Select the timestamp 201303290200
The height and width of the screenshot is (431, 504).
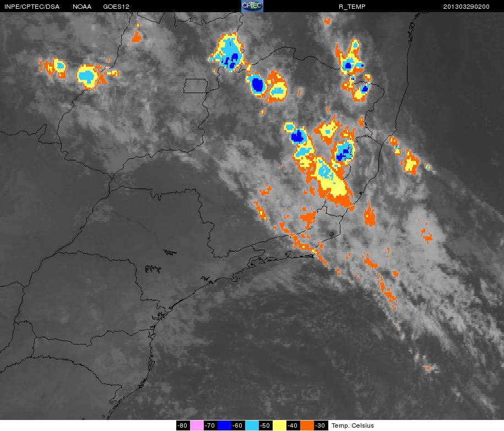coord(466,7)
